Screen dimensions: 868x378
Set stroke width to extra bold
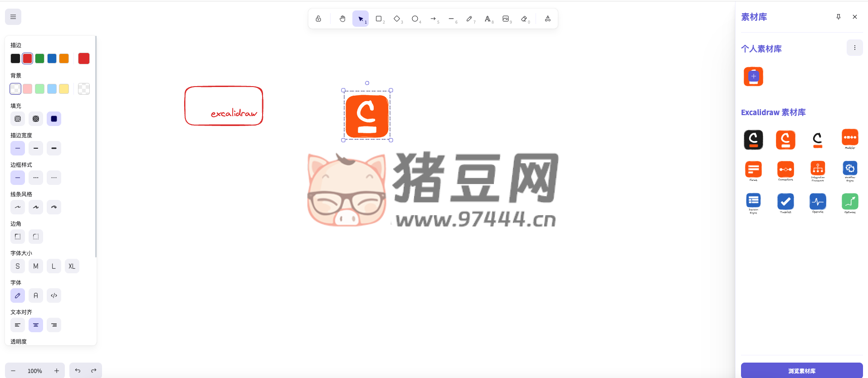click(x=54, y=148)
